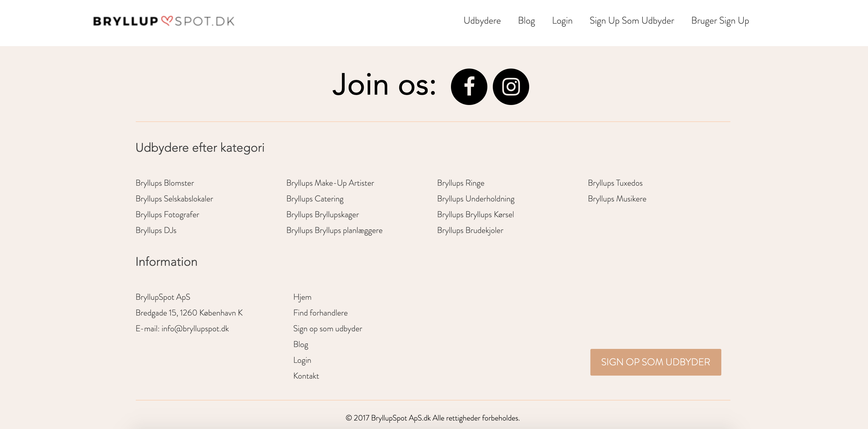The width and height of the screenshot is (868, 429).
Task: Open Bryllups Make-Up Artister category
Action: pos(330,183)
